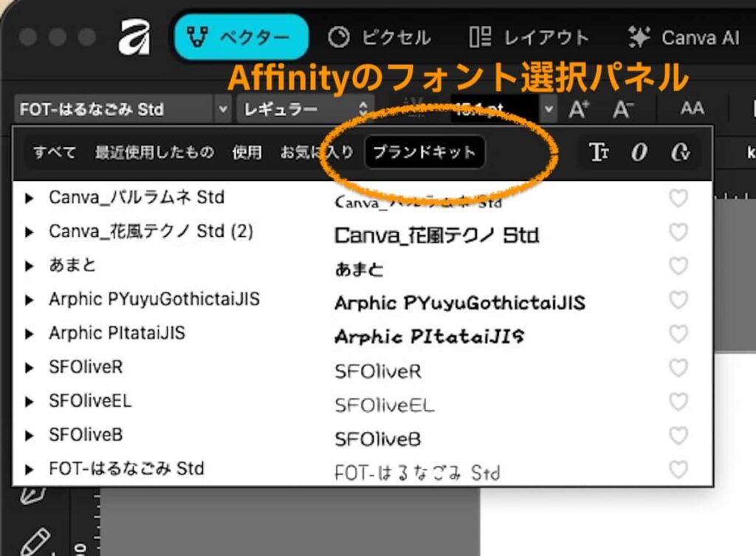Click the italic O filter icon
The width and height of the screenshot is (756, 556).
pyautogui.click(x=641, y=152)
